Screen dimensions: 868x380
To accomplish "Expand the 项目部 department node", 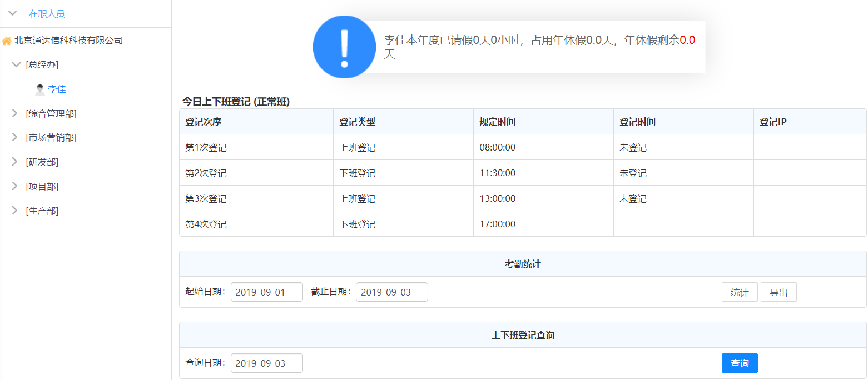I will (x=15, y=186).
